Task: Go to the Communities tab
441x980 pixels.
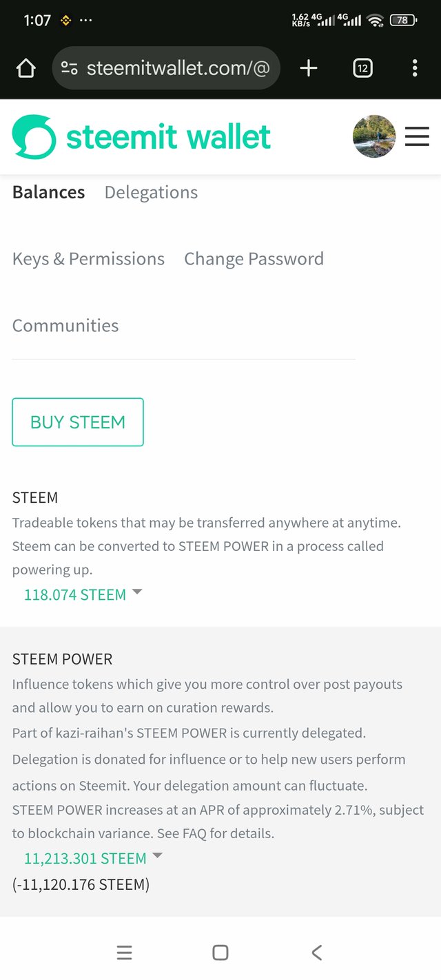Action: 65,325
